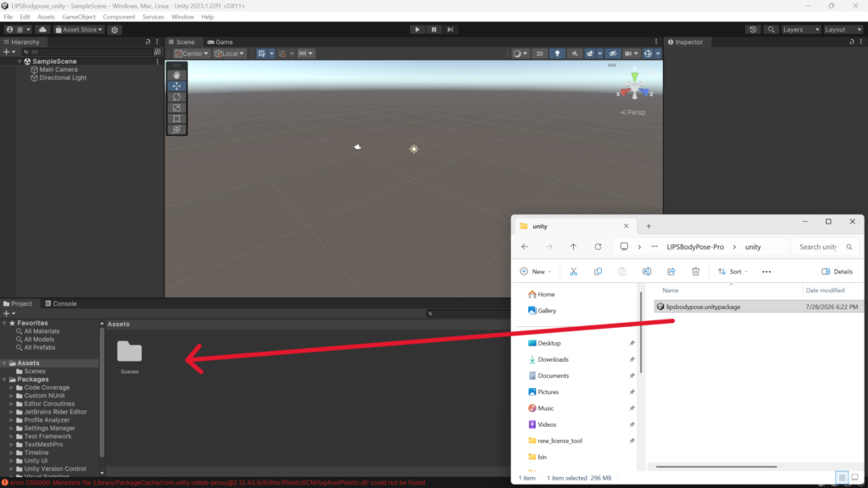Click the Play button in Unity toolbar
This screenshot has width=868, height=488.
click(417, 30)
